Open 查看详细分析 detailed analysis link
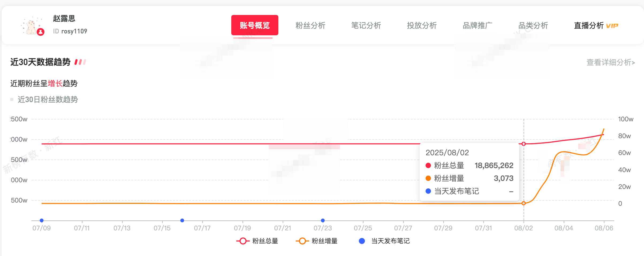Viewport: 644px width, 256px height. pos(610,62)
